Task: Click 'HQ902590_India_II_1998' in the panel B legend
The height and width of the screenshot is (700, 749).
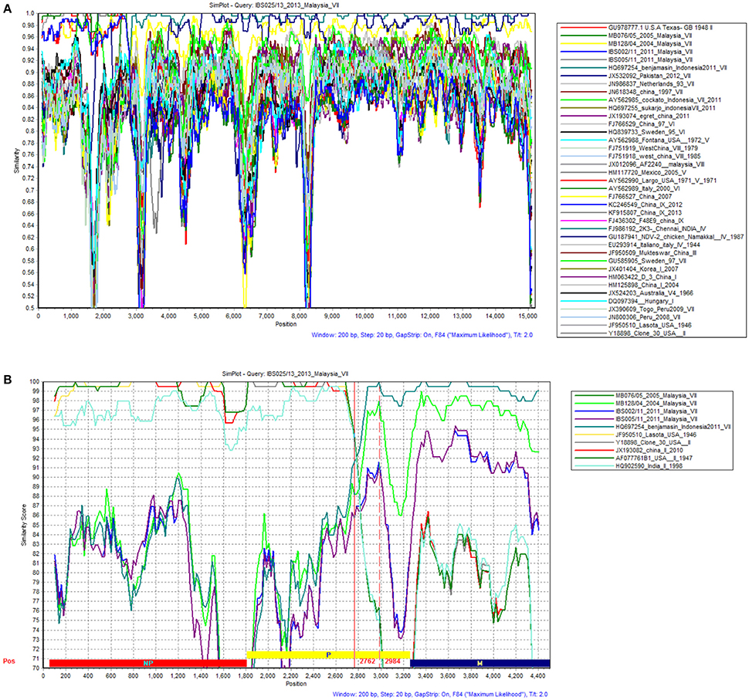Action: (x=649, y=466)
